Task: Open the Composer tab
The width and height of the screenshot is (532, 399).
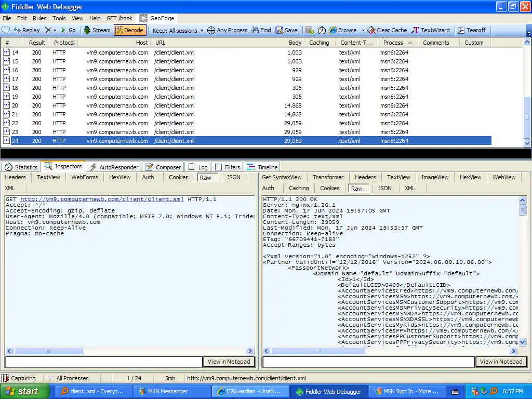Action: (163, 167)
